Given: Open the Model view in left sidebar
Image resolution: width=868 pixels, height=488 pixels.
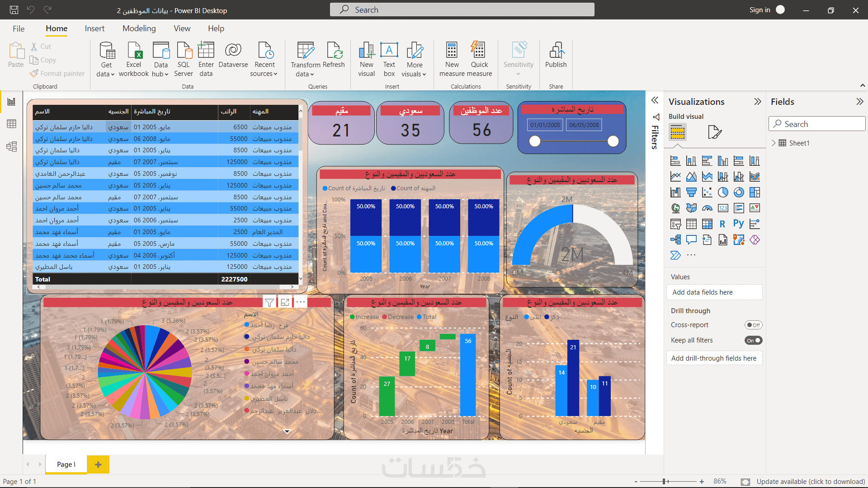Looking at the screenshot, I should point(11,146).
